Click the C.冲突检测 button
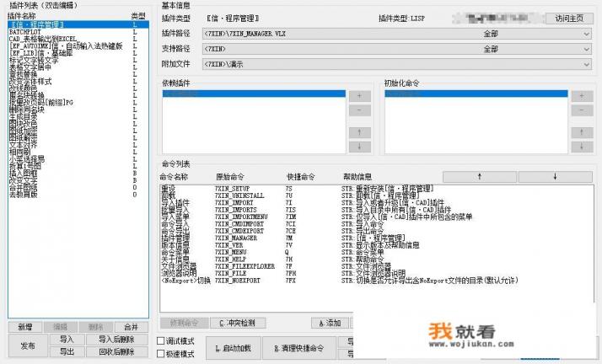The width and height of the screenshot is (602, 364). coord(238,323)
